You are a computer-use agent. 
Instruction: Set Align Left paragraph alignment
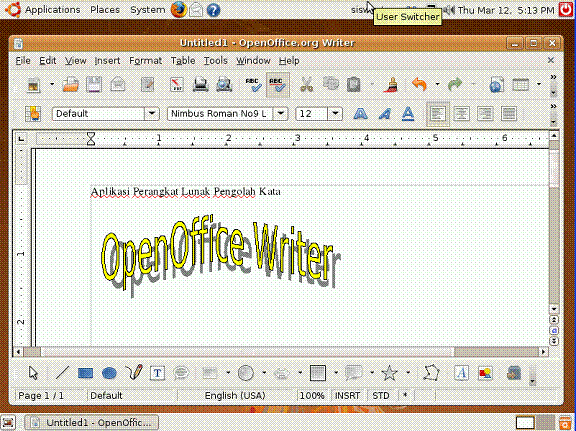point(438,114)
